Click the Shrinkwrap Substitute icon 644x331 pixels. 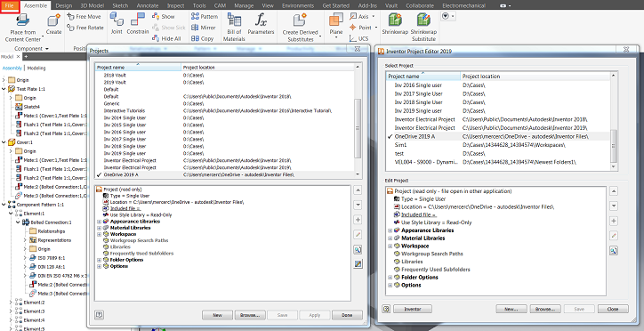coord(423,20)
